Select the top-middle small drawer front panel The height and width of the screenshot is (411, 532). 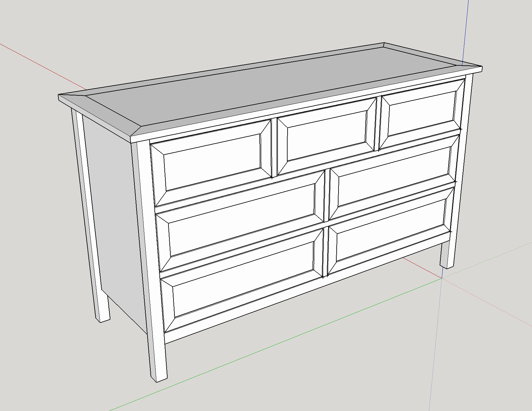coord(327,136)
